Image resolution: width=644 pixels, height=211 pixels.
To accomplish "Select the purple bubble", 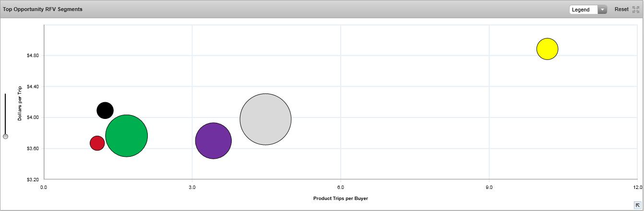I will (213, 141).
